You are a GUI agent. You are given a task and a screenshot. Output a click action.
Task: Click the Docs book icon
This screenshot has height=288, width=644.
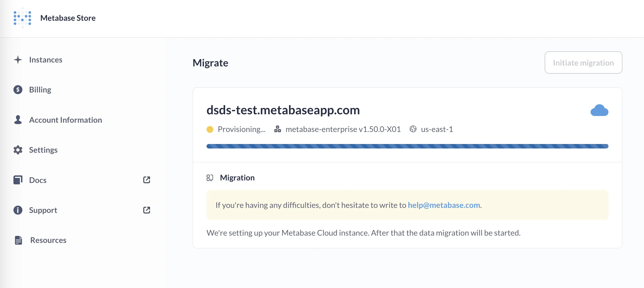tap(18, 180)
